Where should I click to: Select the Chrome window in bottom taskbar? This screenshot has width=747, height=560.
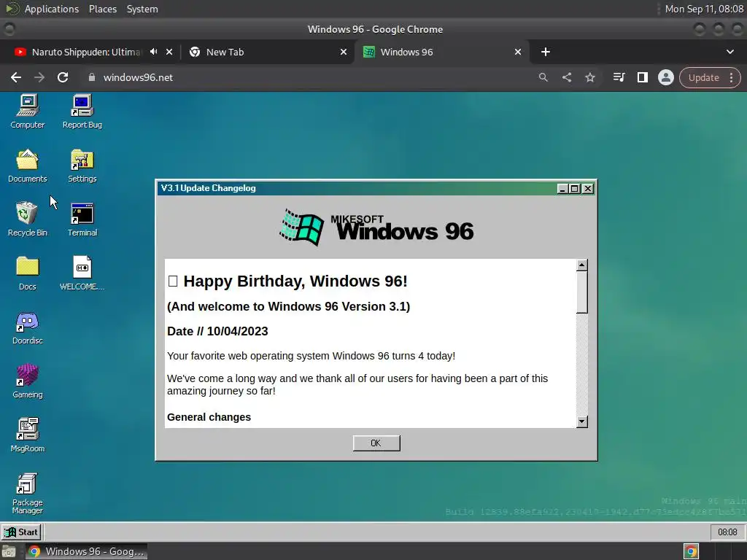click(x=86, y=551)
